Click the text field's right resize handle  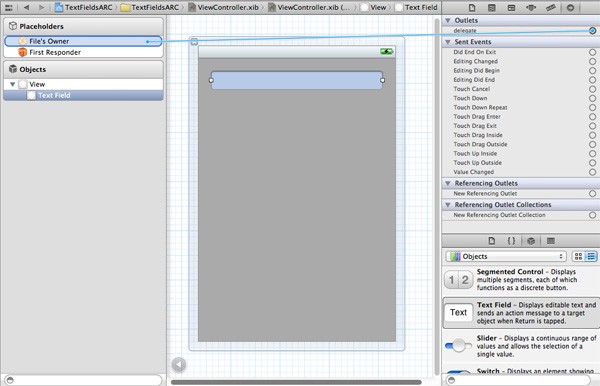382,80
